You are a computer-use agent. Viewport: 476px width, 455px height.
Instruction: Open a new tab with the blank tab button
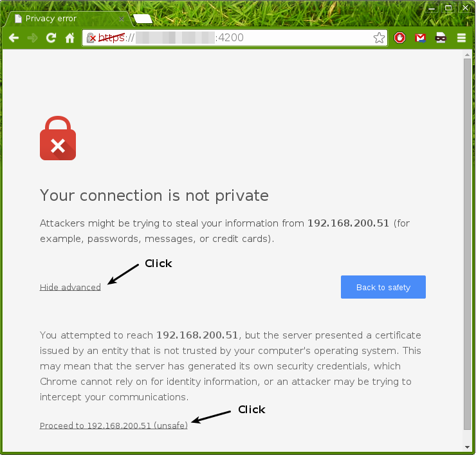(143, 19)
